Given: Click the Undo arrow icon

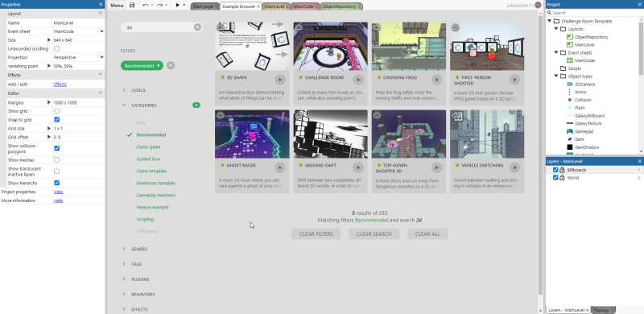Looking at the screenshot, I should tap(146, 6).
